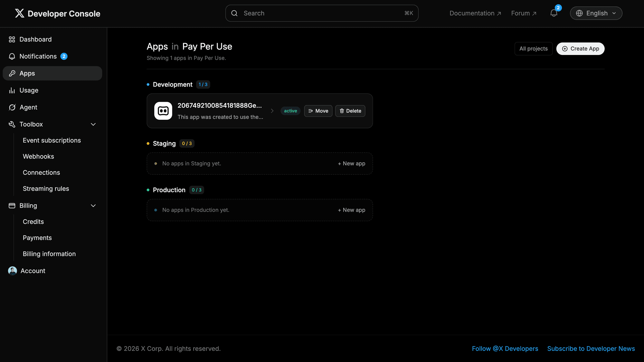644x362 pixels.
Task: Click 'No apps in Staging yet.' text
Action: point(192,163)
